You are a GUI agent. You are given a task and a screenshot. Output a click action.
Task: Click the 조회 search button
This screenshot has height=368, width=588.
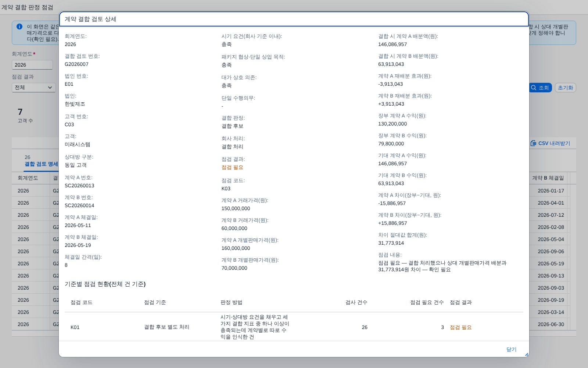point(540,88)
